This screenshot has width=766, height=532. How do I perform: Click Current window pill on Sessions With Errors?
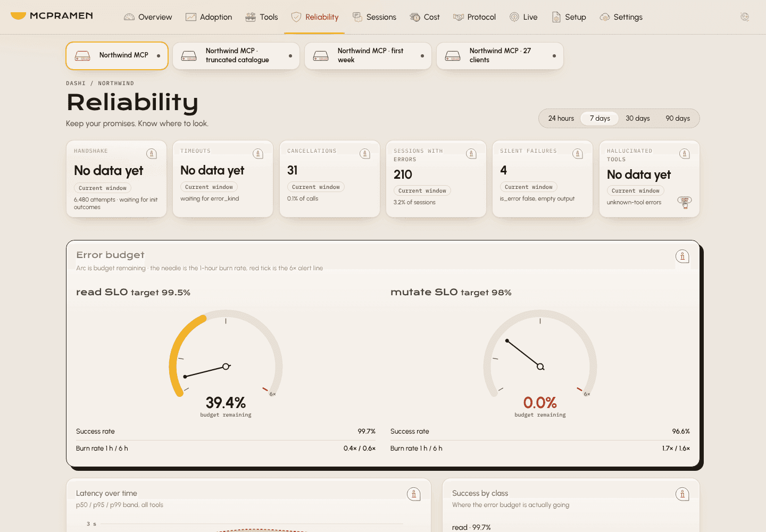point(422,190)
